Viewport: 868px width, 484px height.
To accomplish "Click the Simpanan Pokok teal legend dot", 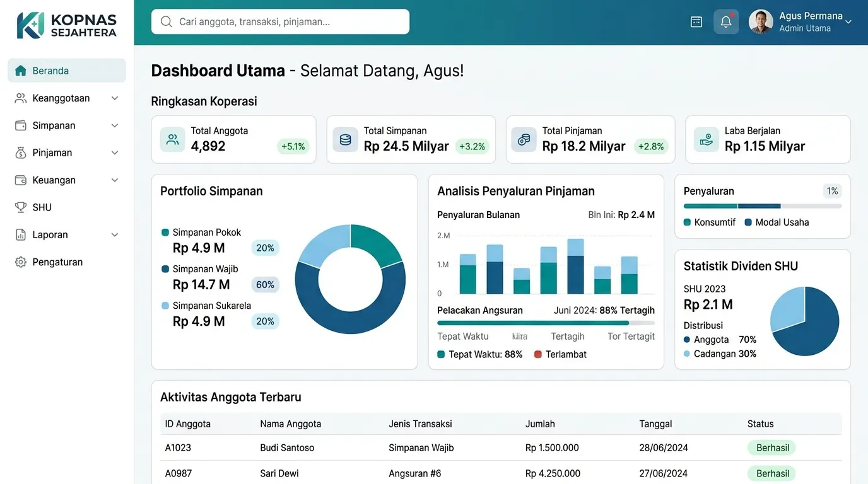I will pos(165,233).
